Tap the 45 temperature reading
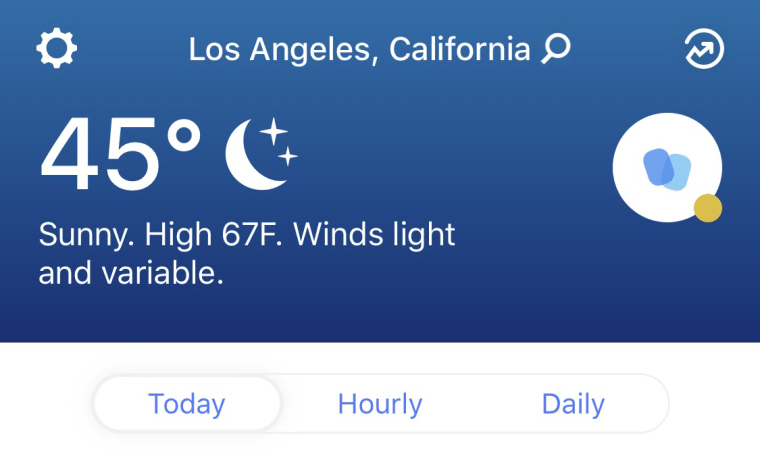 coord(99,153)
